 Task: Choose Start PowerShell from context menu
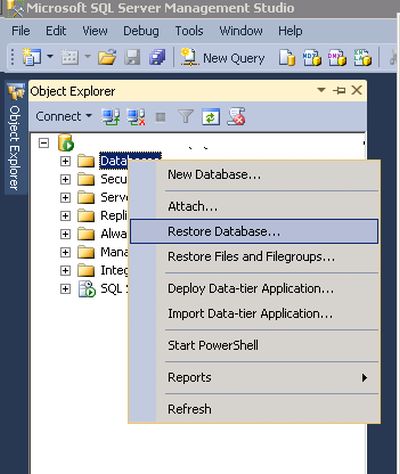254,345
